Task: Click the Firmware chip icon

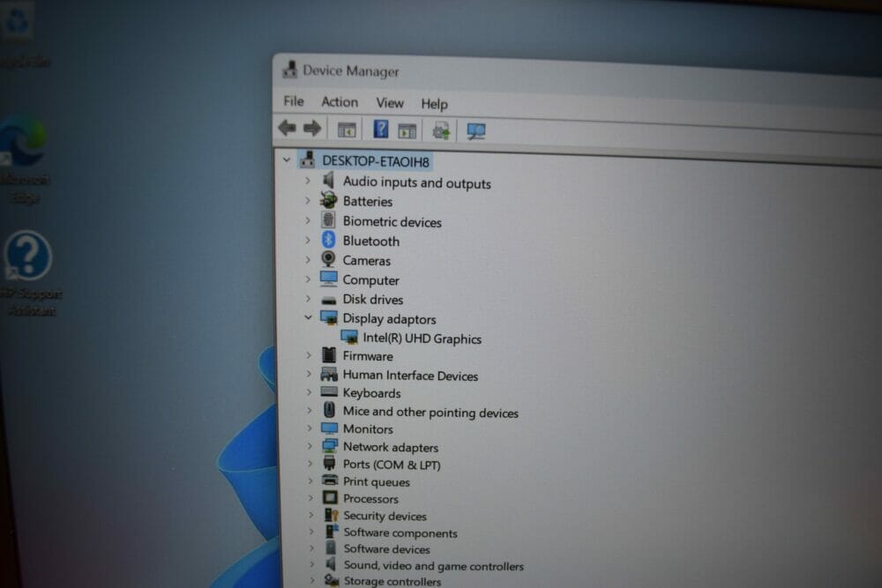Action: (329, 354)
